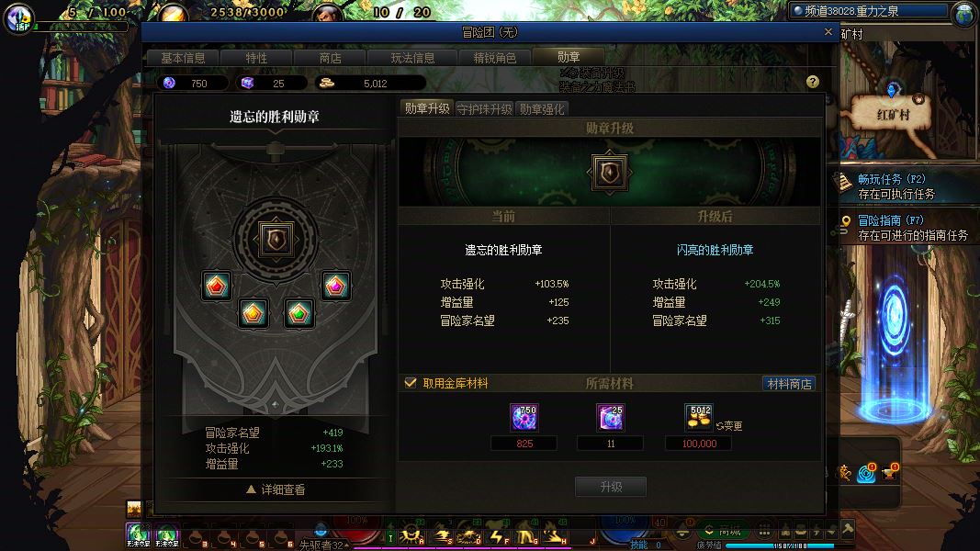The image size is (980, 551).
Task: Select the pink-purple gem guardian bead slot
Action: pyautogui.click(x=335, y=287)
